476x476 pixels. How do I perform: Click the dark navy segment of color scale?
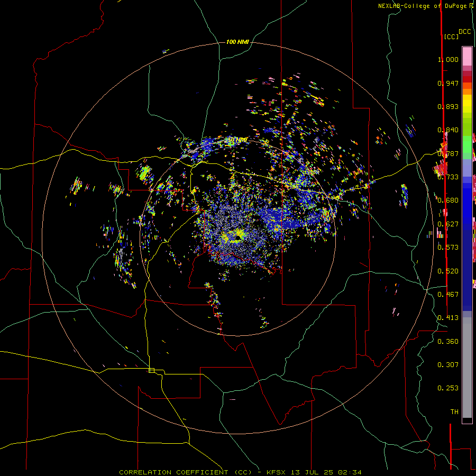pyautogui.click(x=467, y=269)
